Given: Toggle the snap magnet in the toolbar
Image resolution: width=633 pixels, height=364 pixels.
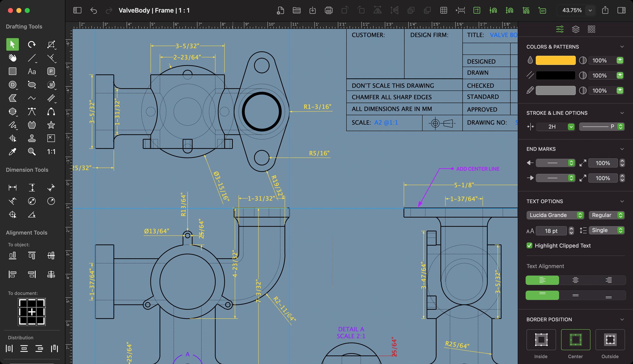Looking at the screenshot, I should [494, 11].
